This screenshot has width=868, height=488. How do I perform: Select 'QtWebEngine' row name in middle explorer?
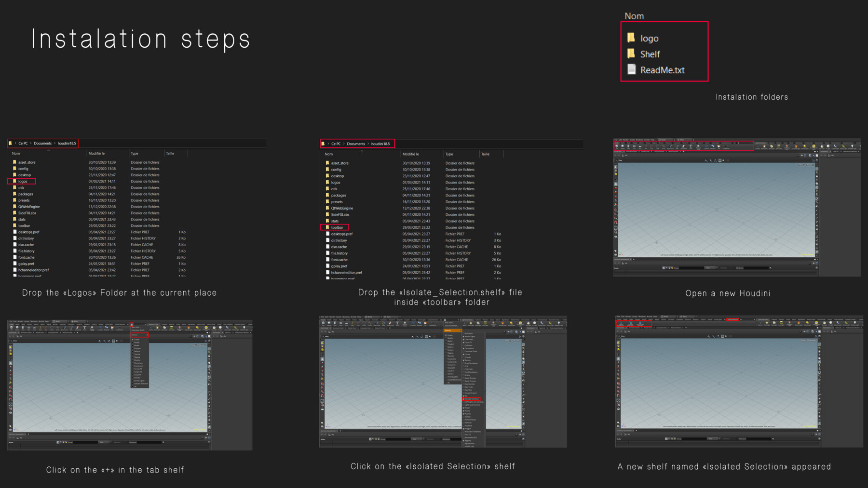342,208
